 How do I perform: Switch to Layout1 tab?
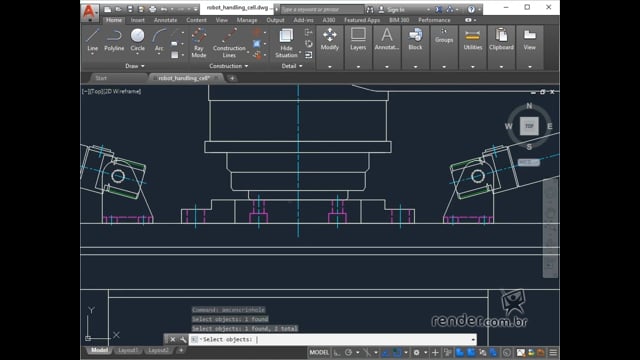pos(128,350)
